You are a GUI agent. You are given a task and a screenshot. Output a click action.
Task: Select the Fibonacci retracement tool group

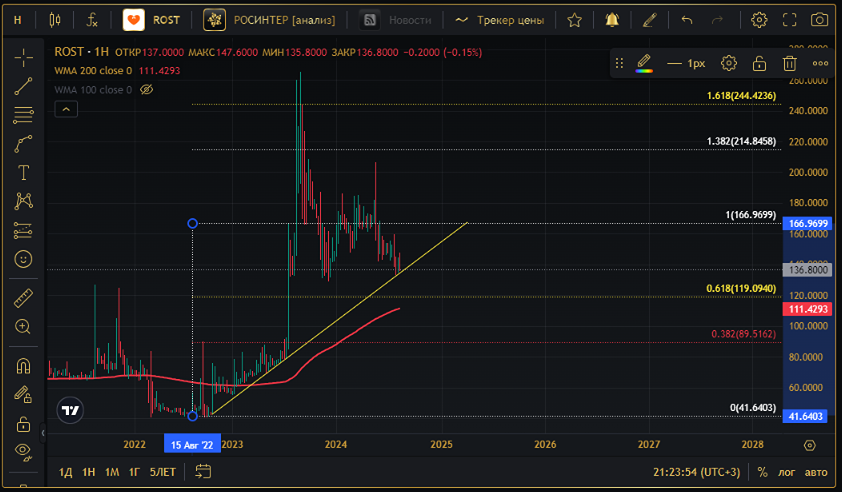pos(23,115)
